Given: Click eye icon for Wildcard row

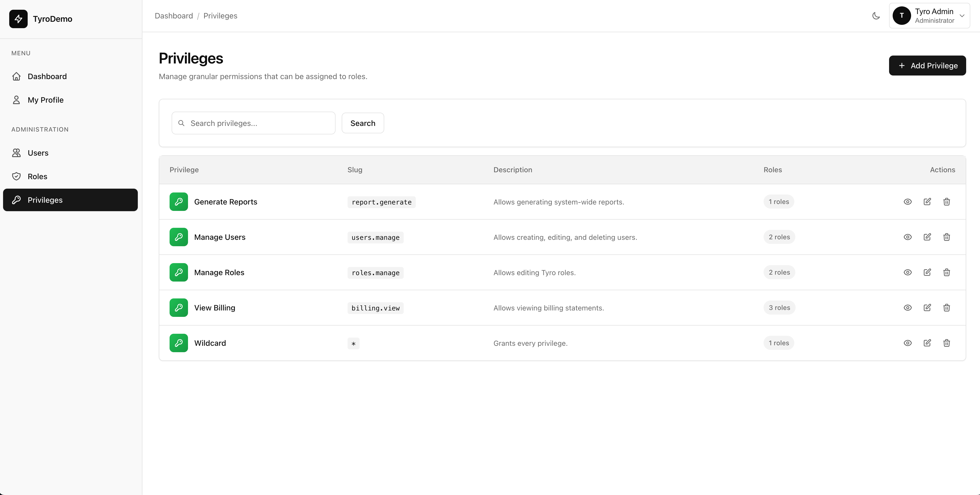Looking at the screenshot, I should [907, 343].
